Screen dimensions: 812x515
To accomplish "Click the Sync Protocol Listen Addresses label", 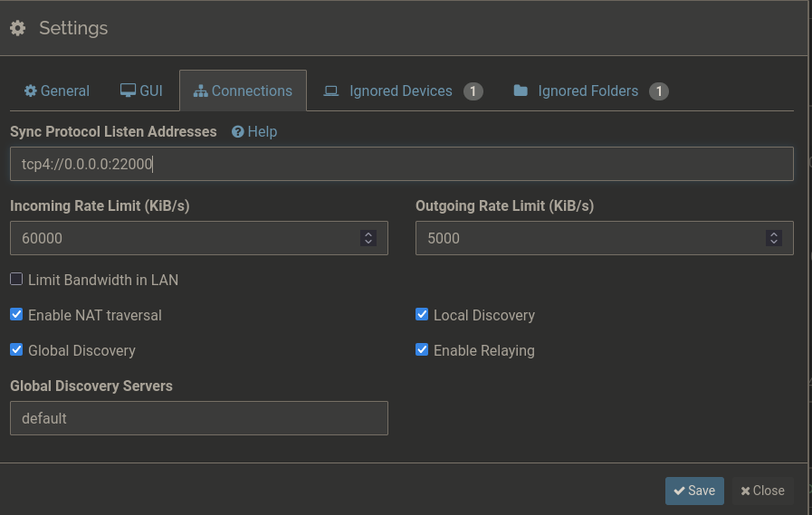I will [113, 132].
